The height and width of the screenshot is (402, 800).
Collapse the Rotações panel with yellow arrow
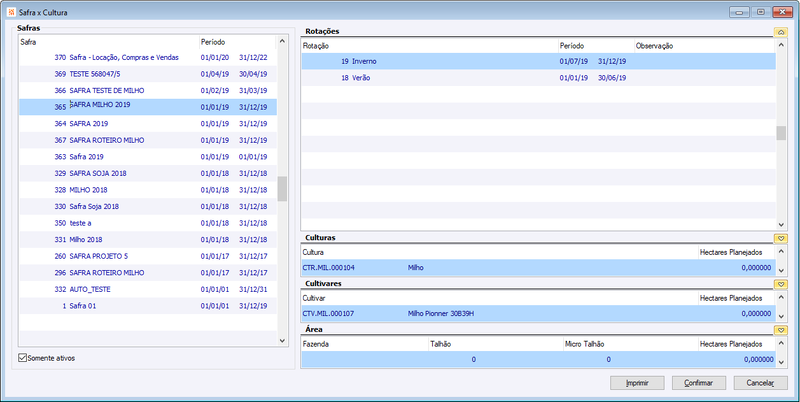781,32
